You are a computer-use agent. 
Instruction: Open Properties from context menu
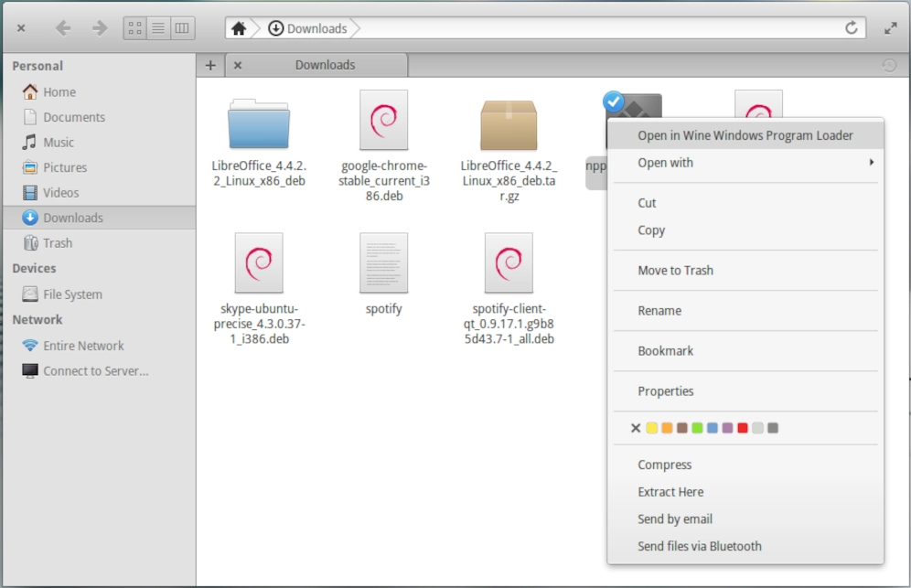click(745, 391)
